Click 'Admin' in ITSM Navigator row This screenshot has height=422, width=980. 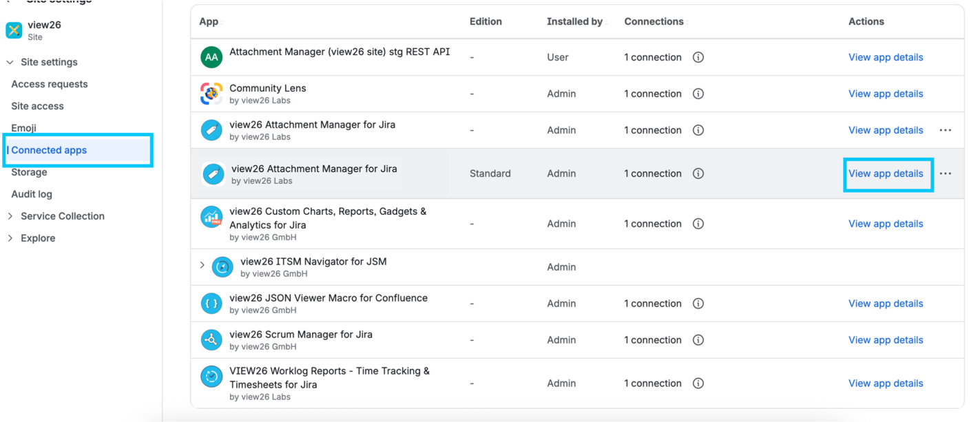(x=561, y=267)
